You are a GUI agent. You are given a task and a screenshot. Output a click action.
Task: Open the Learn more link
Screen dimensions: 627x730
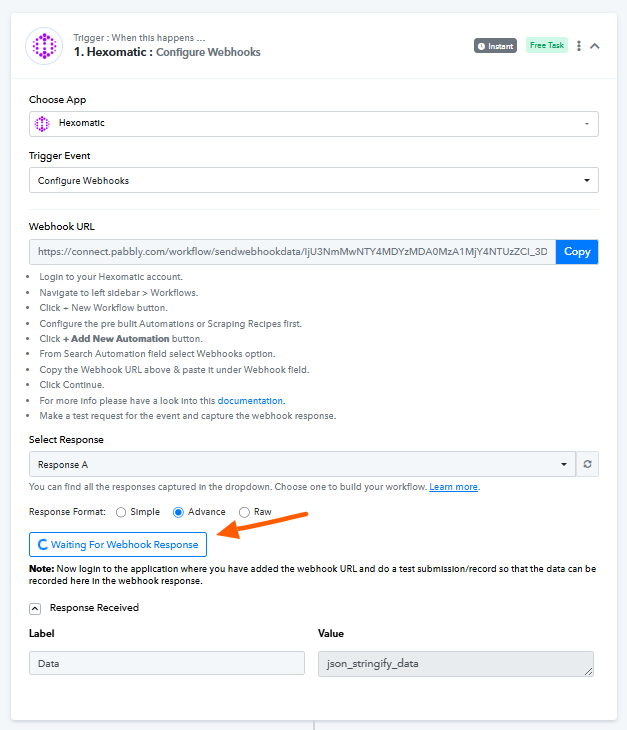pos(453,487)
